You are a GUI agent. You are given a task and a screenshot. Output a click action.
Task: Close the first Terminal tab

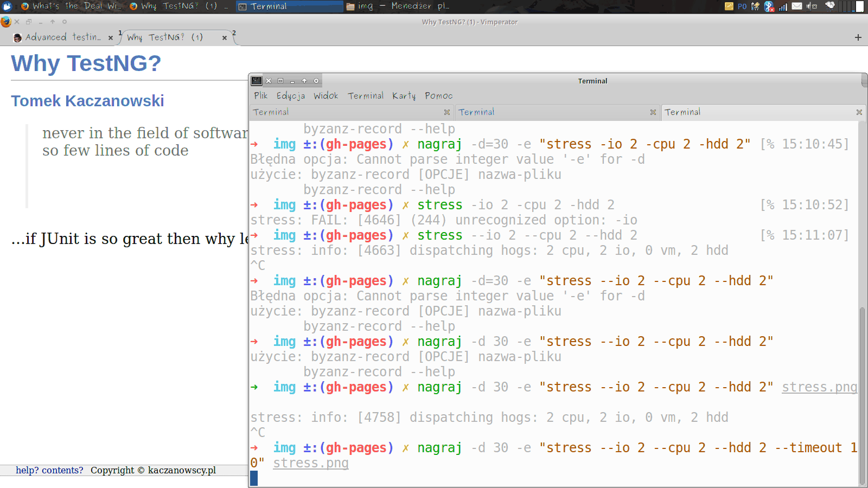[447, 112]
